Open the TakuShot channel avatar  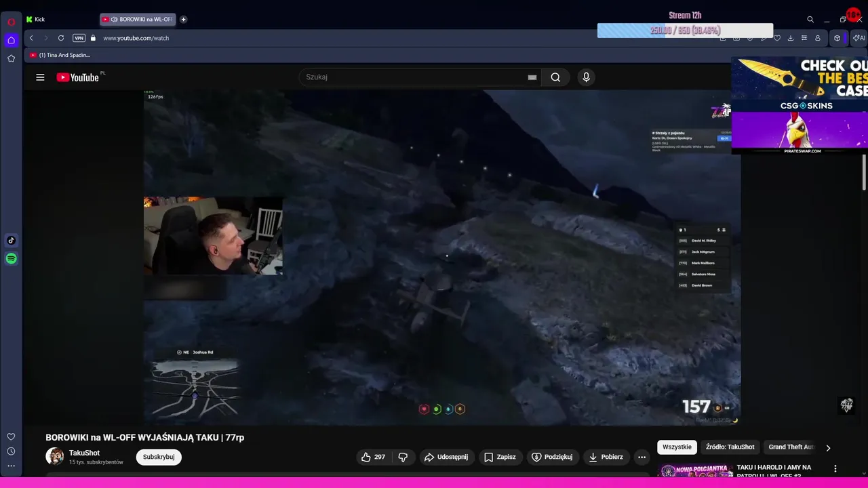coord(55,456)
